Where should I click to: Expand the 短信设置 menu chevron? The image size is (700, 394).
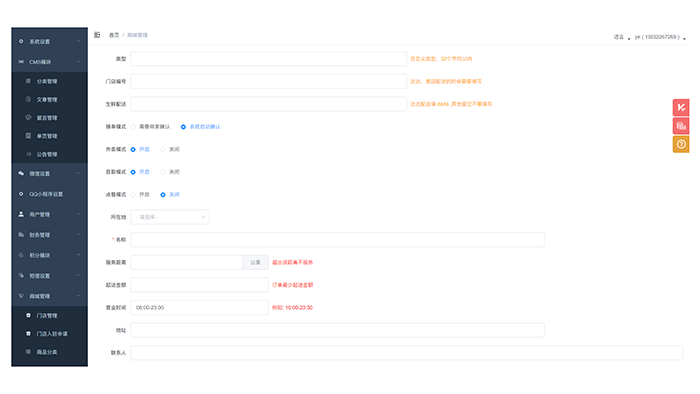(78, 276)
